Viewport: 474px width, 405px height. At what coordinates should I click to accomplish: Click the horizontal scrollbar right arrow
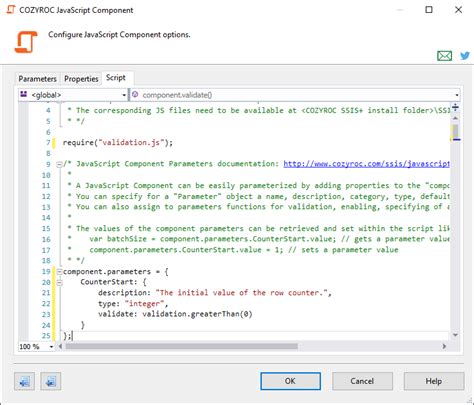pyautogui.click(x=444, y=346)
